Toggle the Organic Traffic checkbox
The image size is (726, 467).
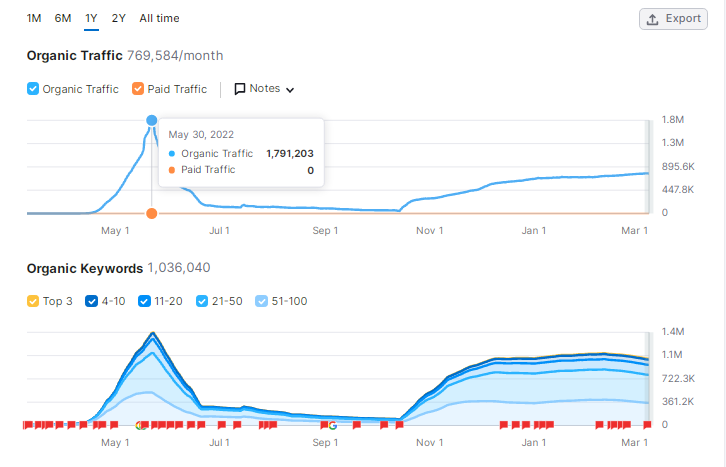pyautogui.click(x=33, y=88)
